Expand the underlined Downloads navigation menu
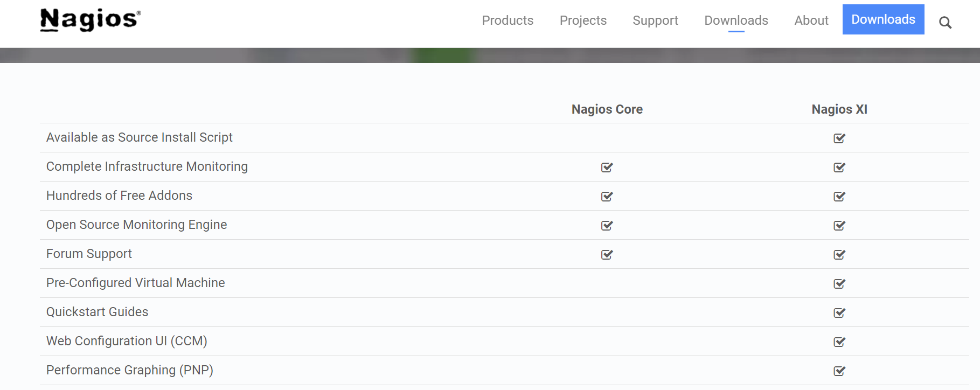The height and width of the screenshot is (390, 980). [736, 20]
